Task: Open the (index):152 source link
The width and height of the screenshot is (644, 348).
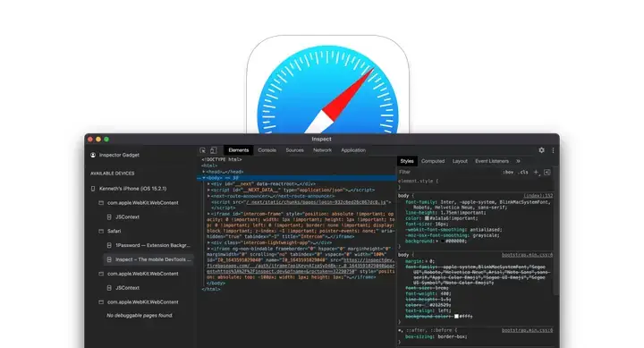Action: coord(538,196)
